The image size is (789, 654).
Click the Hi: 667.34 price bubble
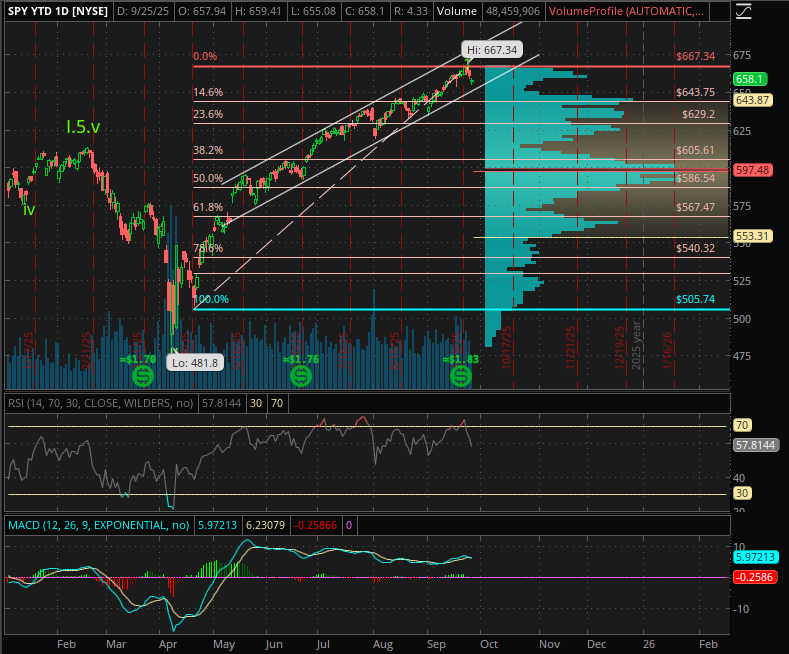(492, 48)
